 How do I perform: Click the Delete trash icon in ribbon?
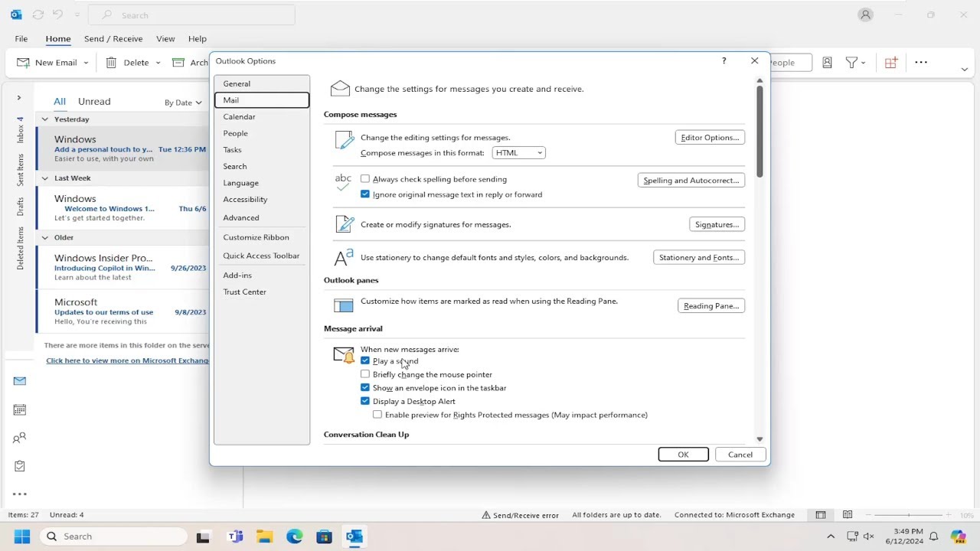point(111,63)
